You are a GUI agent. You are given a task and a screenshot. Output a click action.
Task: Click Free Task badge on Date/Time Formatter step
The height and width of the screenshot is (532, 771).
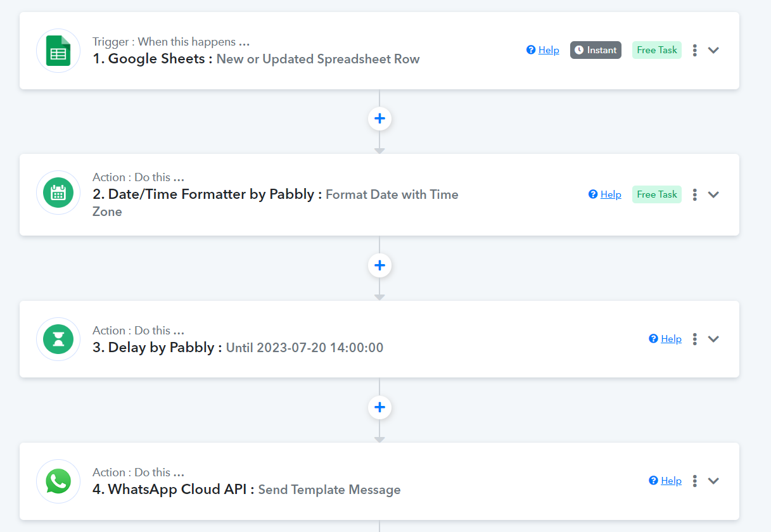[657, 194]
